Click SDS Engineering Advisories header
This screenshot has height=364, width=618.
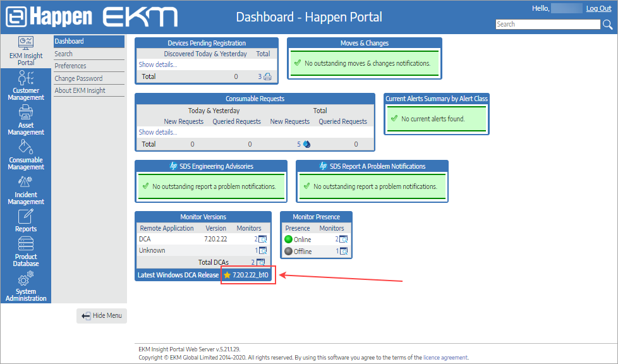(211, 166)
